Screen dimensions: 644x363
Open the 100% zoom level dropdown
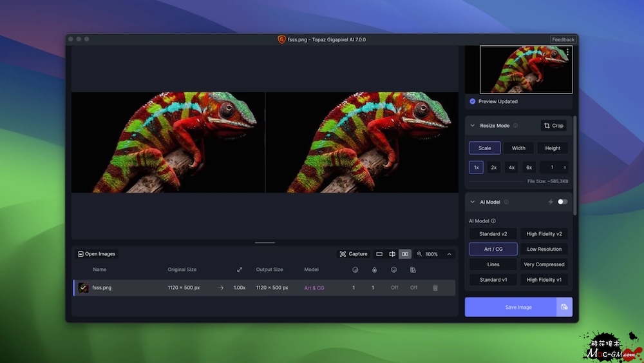431,254
